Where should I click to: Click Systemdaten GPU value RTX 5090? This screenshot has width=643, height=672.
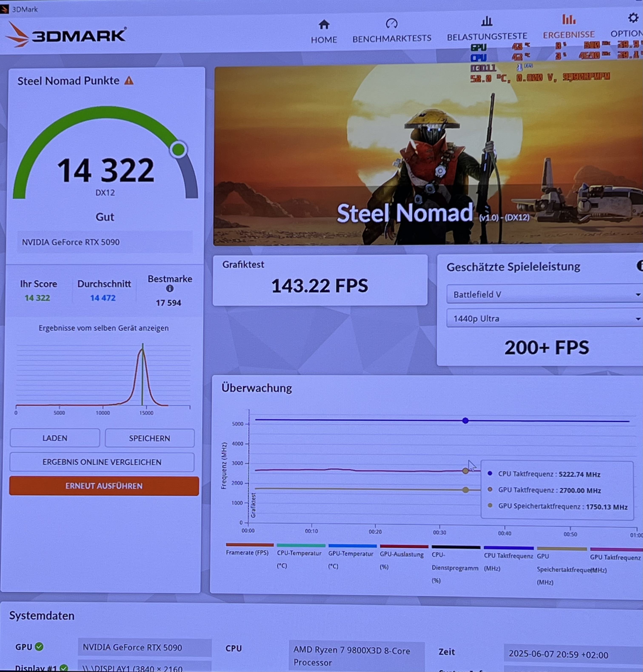pyautogui.click(x=145, y=647)
